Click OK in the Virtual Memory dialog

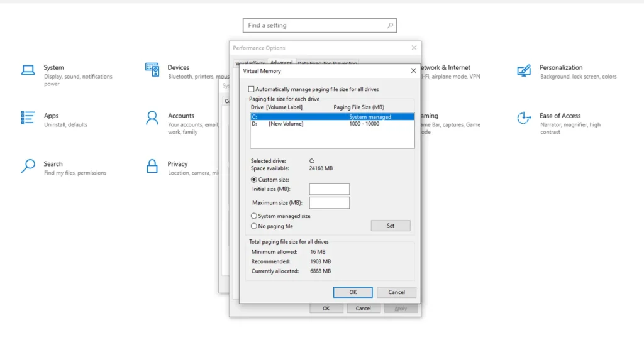click(x=353, y=292)
